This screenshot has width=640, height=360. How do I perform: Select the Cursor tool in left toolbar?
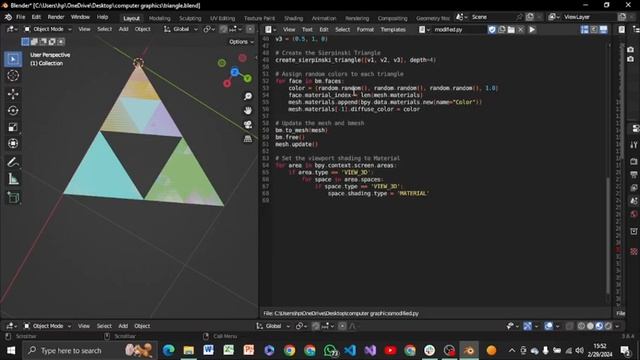pyautogui.click(x=13, y=76)
